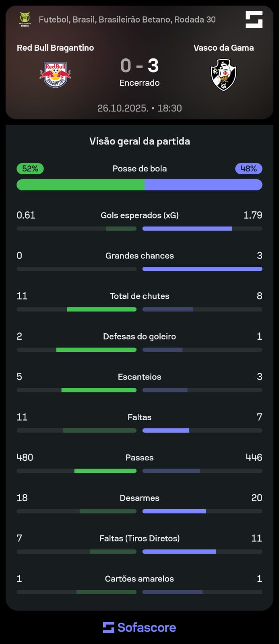Click the Escanteios green bar
This screenshot has height=644, width=279.
pos(99,390)
